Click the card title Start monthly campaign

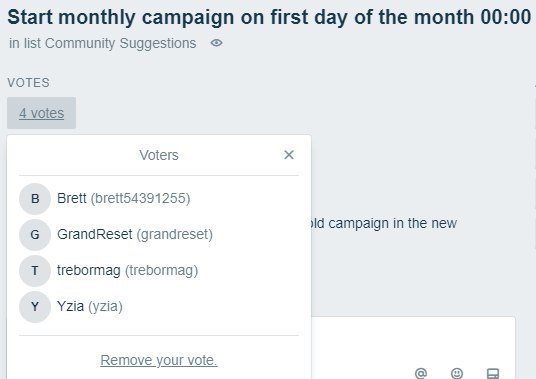[x=269, y=17]
